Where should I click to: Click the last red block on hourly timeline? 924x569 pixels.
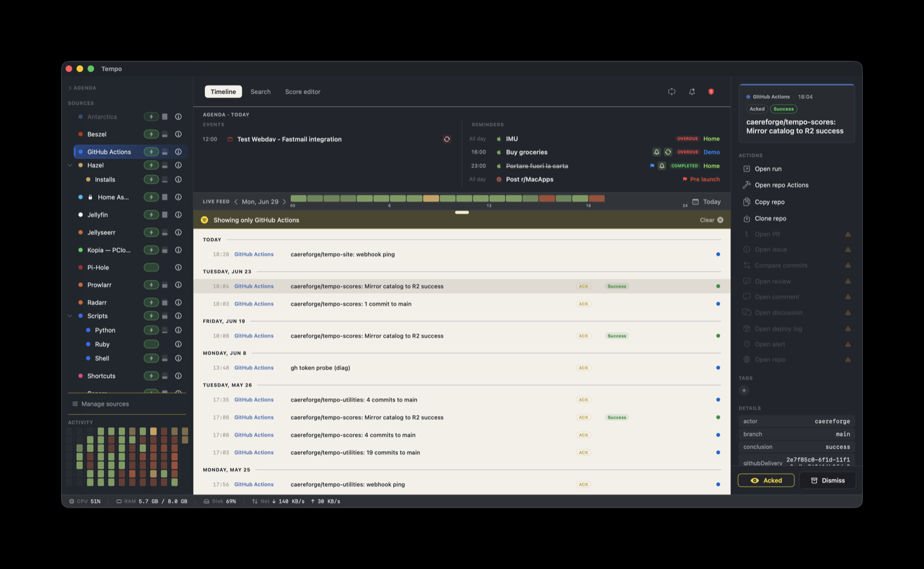point(597,199)
